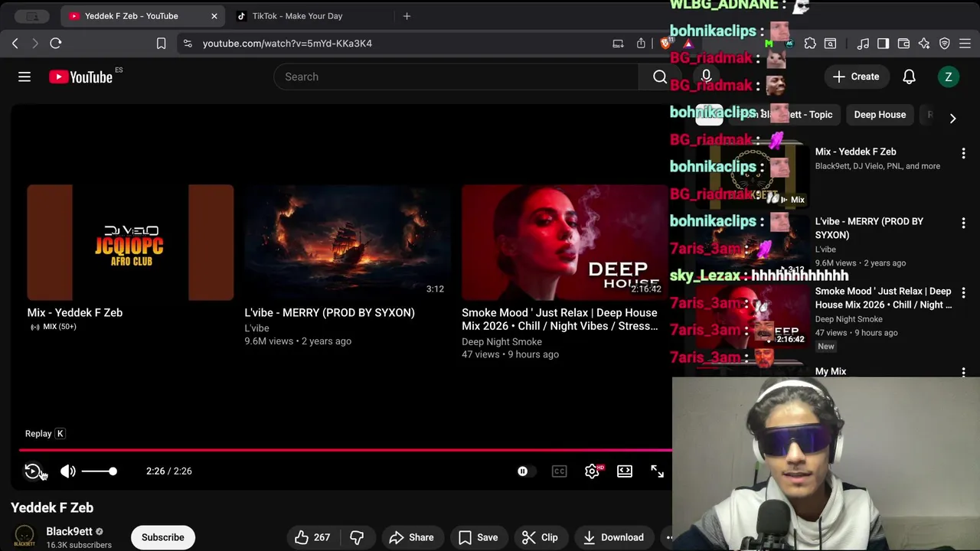
Task: Click the Download button
Action: pos(612,537)
